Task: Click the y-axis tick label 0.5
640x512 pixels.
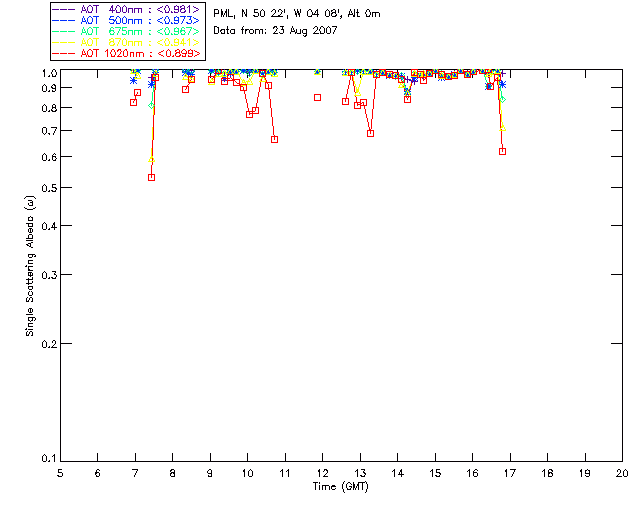Action: click(49, 188)
